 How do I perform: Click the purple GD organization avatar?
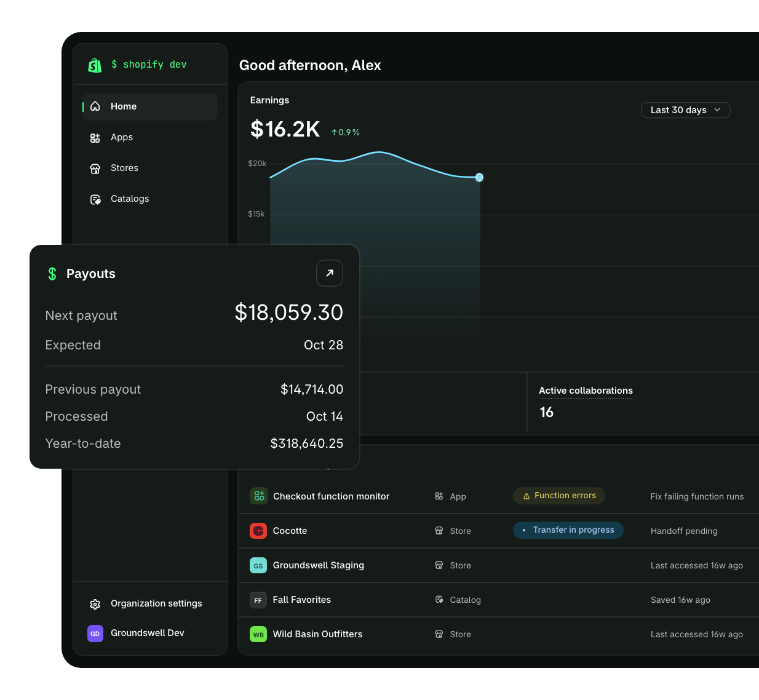[95, 634]
